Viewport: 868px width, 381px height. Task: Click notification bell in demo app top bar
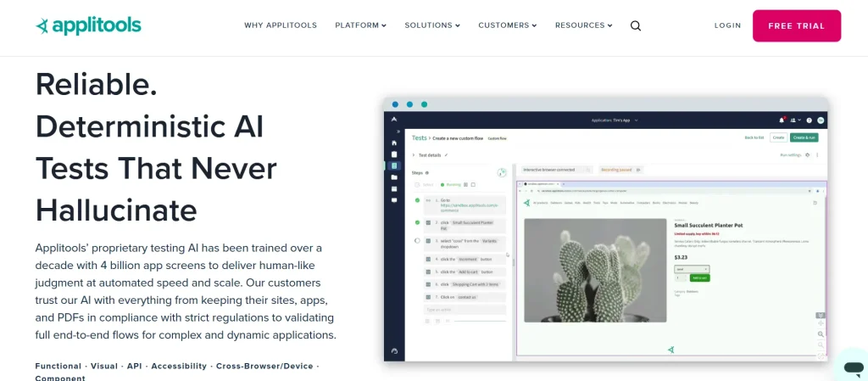pos(782,120)
